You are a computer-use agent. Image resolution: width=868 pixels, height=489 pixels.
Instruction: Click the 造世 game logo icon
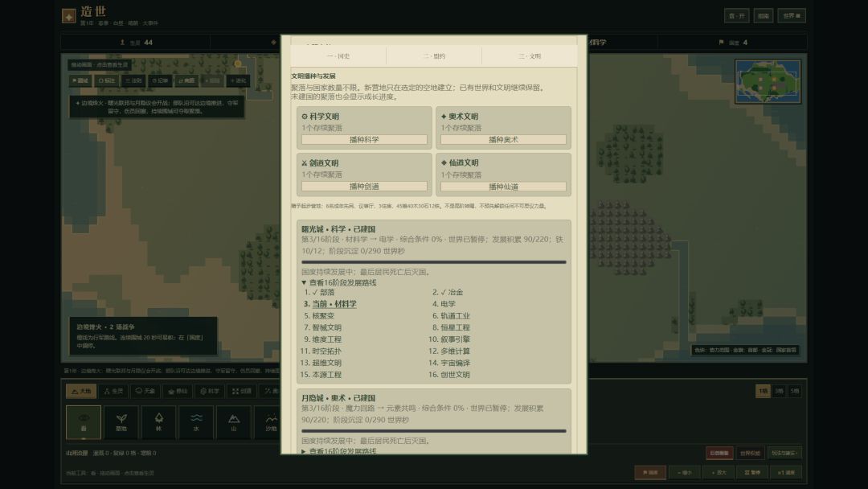tap(68, 16)
